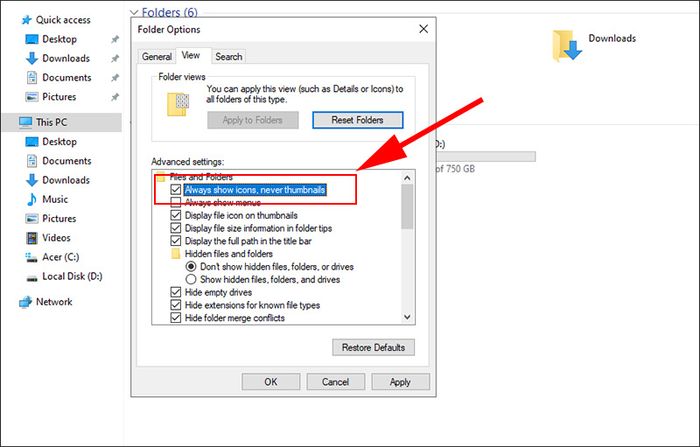Click the Videos film icon
This screenshot has height=447, width=700.
(32, 238)
